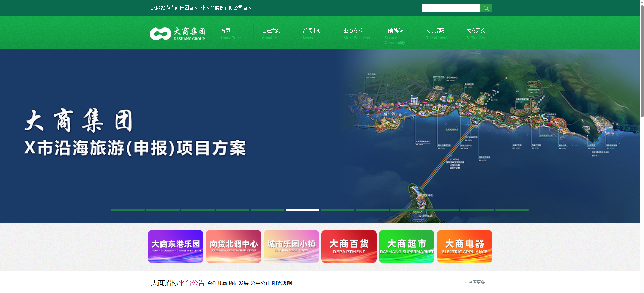Screen dimensions: 644x293
Task: Go to 首页 HomePage menu
Action: point(230,34)
